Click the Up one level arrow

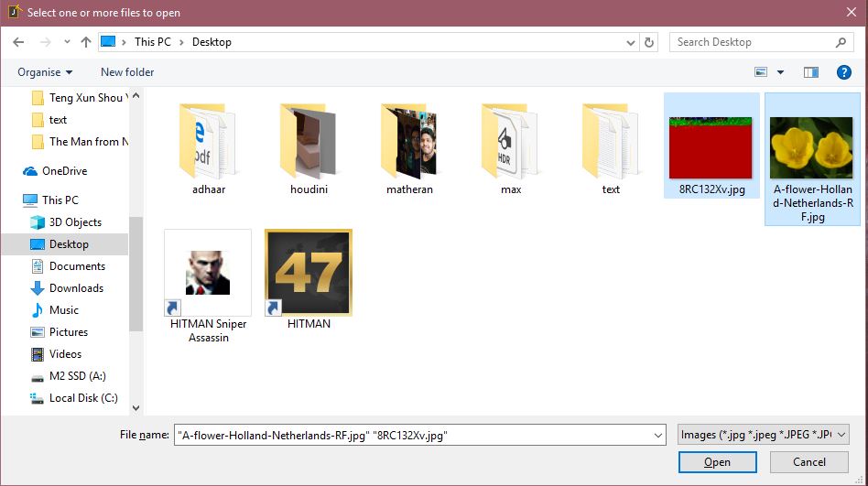[x=86, y=42]
